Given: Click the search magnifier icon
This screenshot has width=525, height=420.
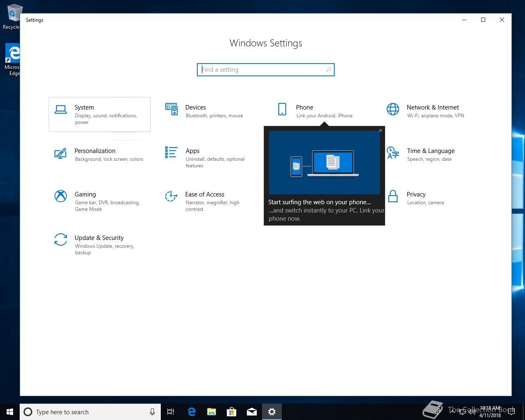Looking at the screenshot, I should [329, 70].
